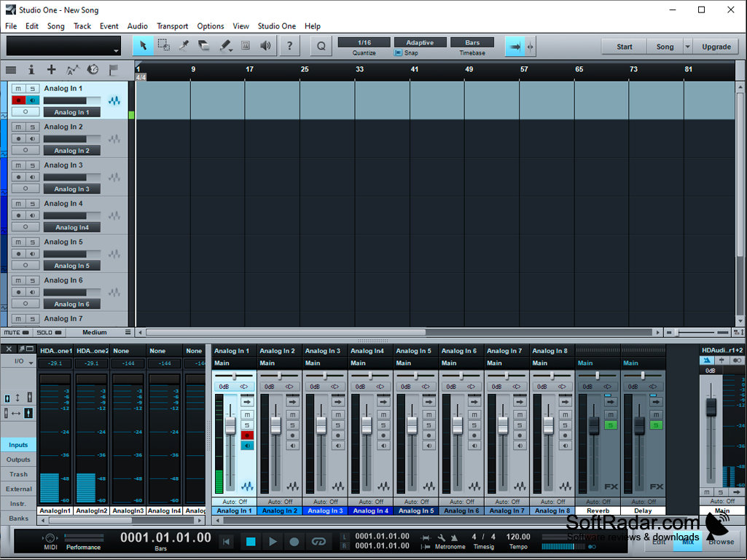Open the Song page dropdown arrow
Screen dimensions: 747x560
(x=687, y=47)
